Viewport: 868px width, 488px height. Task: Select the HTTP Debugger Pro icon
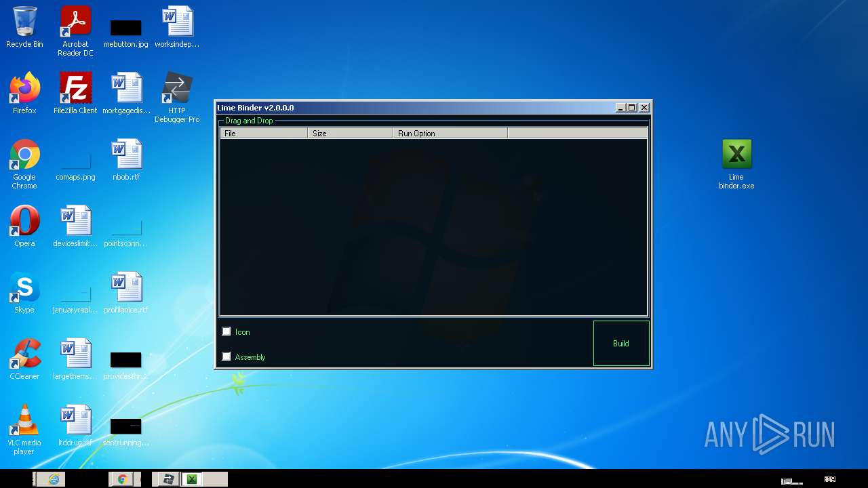coord(177,98)
